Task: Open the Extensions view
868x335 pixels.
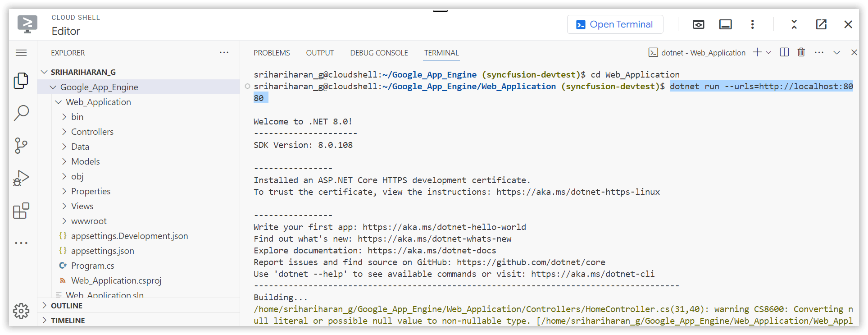Action: click(x=21, y=211)
